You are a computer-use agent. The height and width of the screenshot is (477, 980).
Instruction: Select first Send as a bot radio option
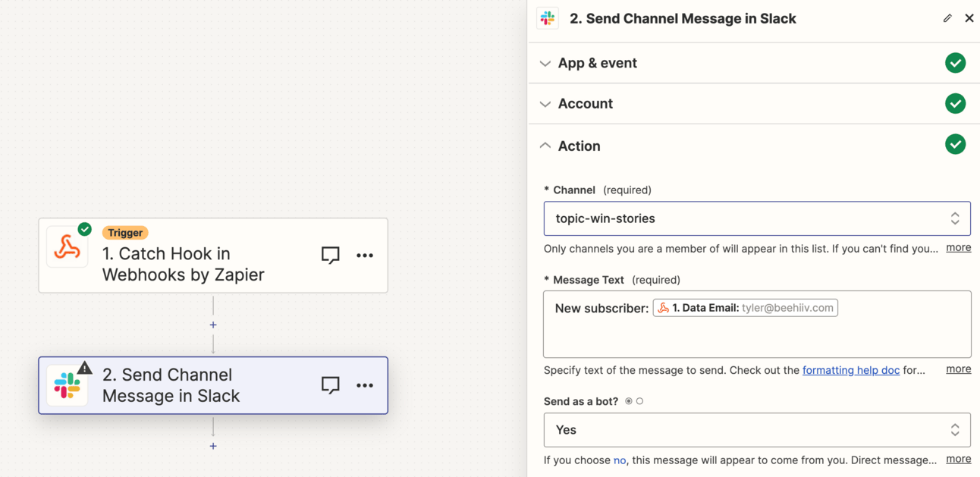click(629, 401)
